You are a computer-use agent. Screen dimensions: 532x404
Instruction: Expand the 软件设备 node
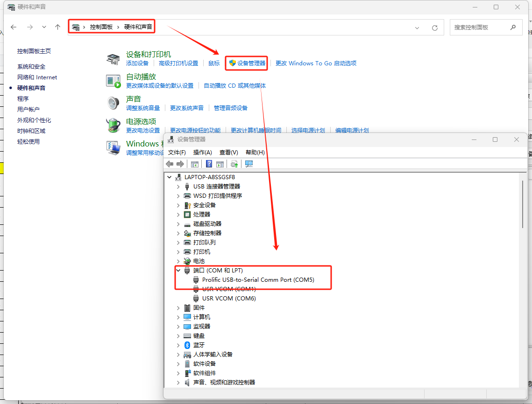point(178,364)
